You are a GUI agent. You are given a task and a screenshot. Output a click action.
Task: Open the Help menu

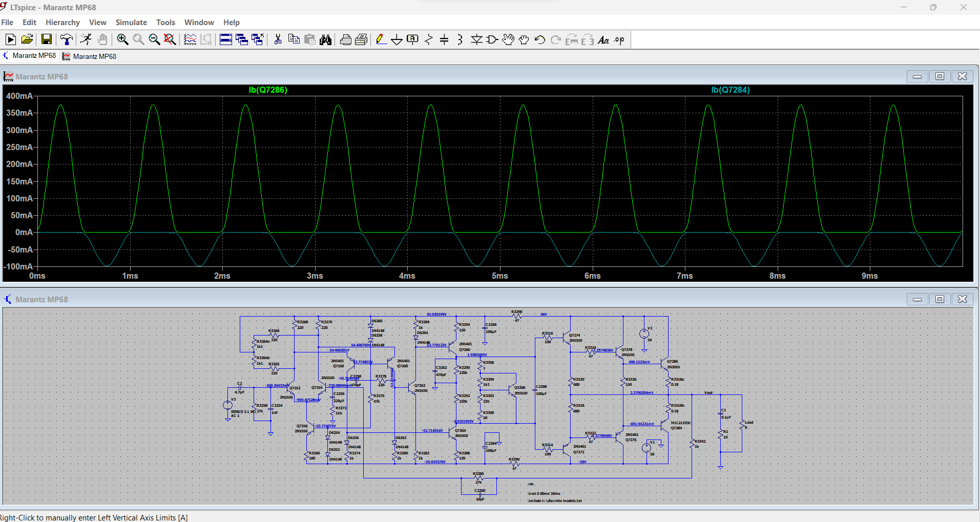click(231, 23)
